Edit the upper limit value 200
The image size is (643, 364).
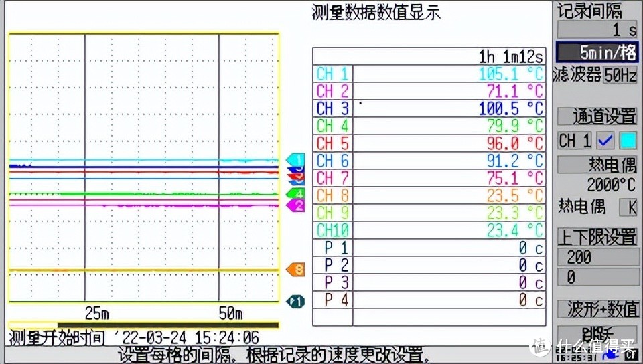[x=597, y=257]
